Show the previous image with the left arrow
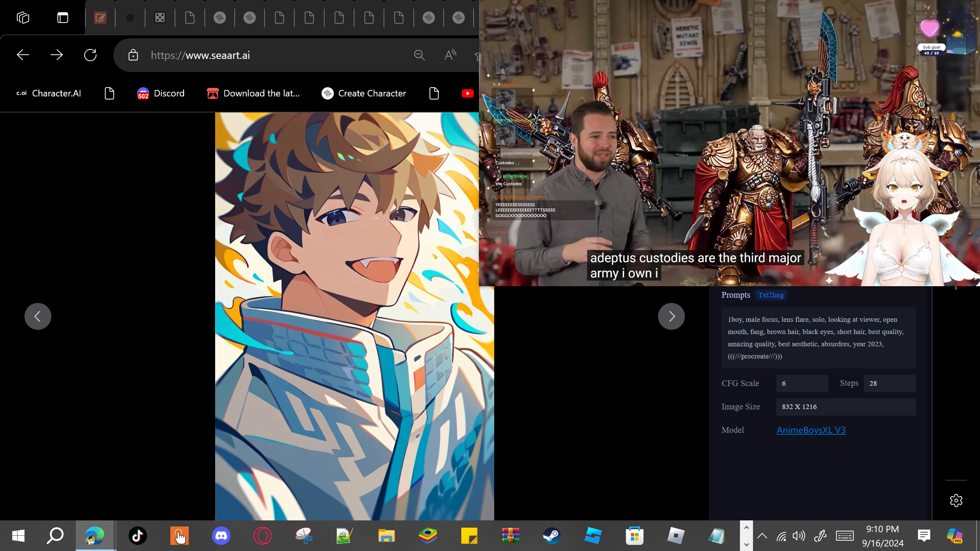 pyautogui.click(x=38, y=316)
